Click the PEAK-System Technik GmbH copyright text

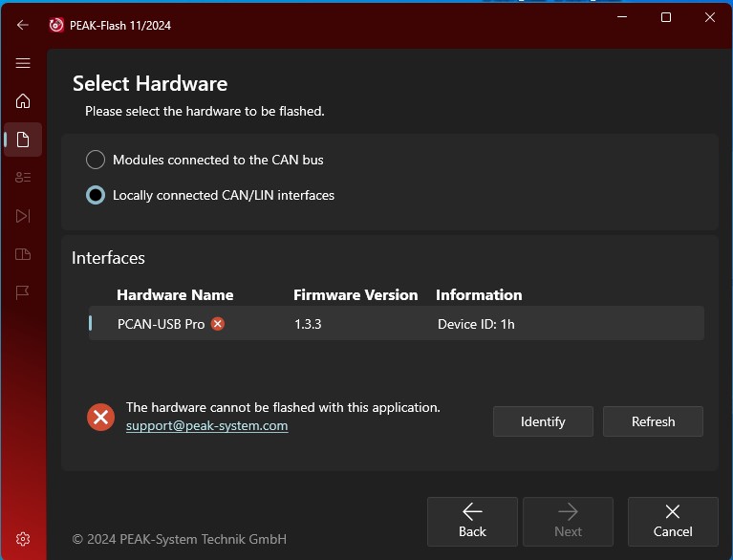point(179,539)
